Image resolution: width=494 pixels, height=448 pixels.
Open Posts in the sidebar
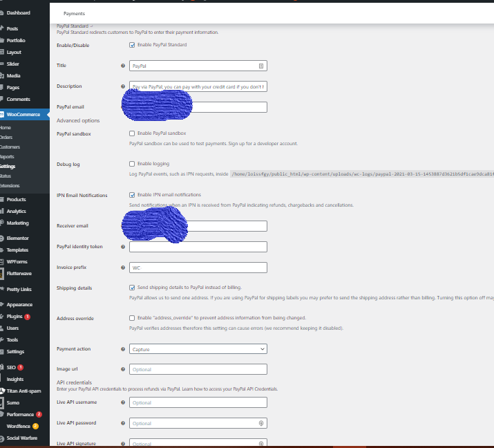point(12,28)
